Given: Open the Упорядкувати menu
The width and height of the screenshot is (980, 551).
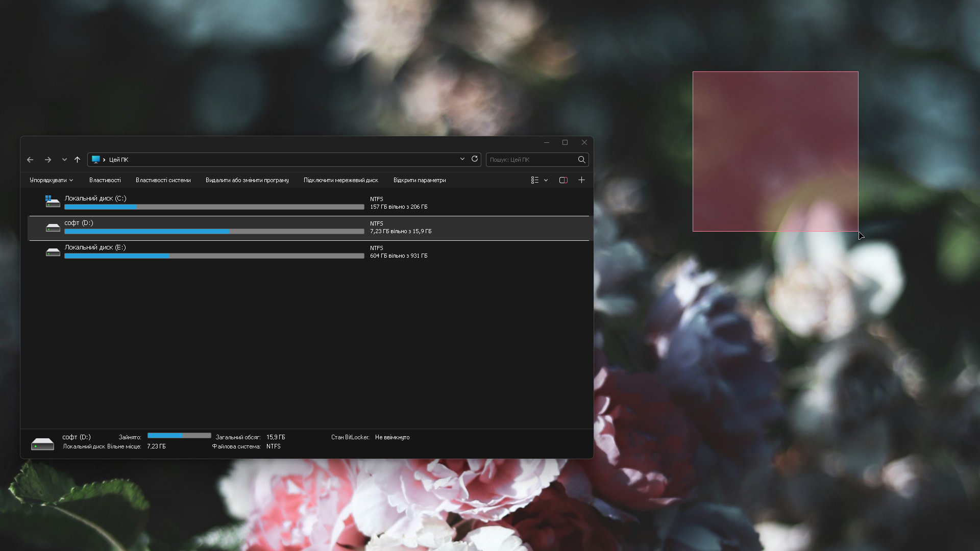Looking at the screenshot, I should [x=51, y=180].
